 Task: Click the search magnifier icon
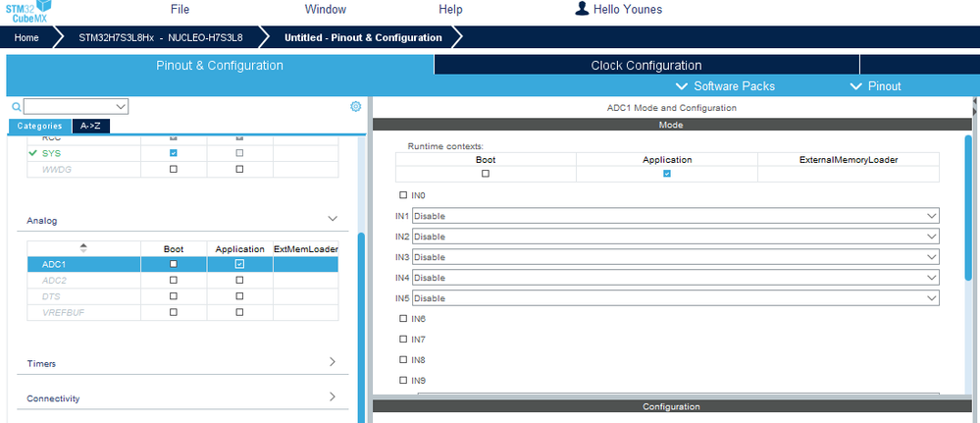pyautogui.click(x=17, y=107)
